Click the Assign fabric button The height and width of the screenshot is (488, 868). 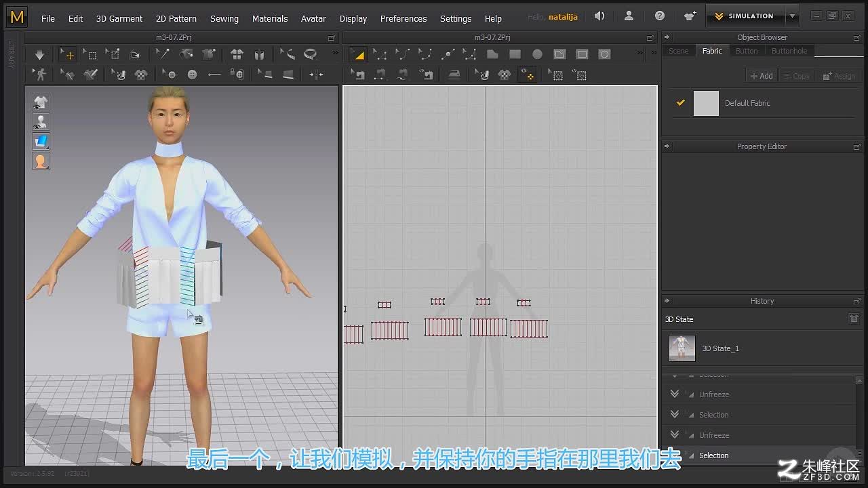click(839, 76)
